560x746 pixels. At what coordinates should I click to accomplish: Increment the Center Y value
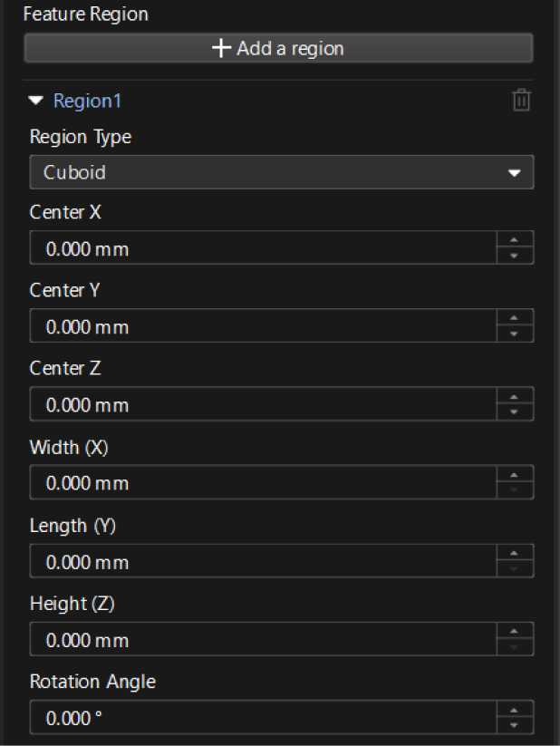[515, 318]
